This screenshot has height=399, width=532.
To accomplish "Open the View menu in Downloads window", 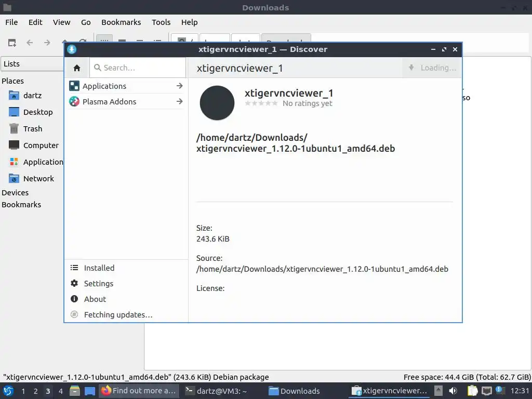I will pyautogui.click(x=61, y=22).
